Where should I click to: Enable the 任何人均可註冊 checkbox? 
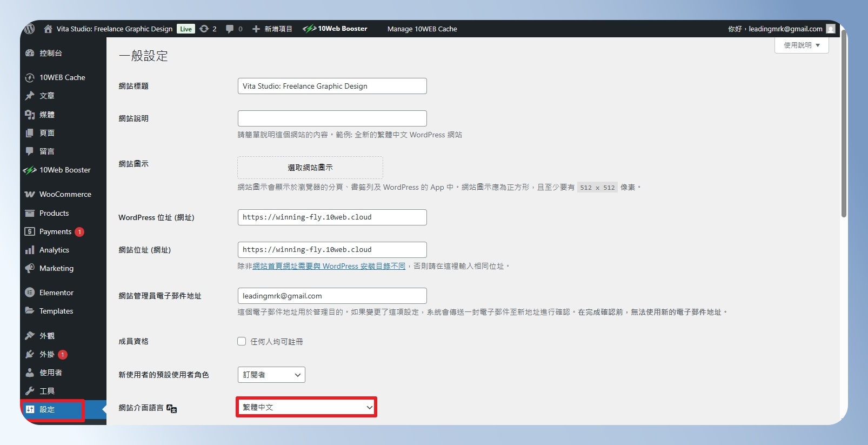click(242, 341)
